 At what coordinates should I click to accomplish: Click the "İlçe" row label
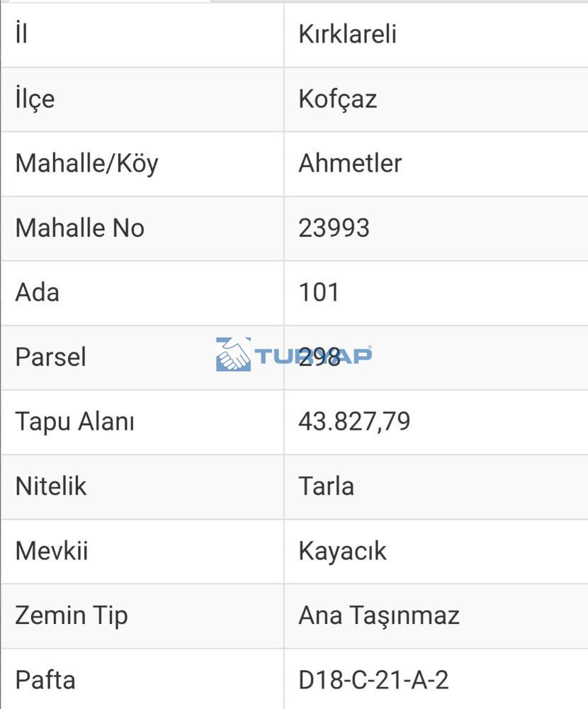pyautogui.click(x=35, y=99)
